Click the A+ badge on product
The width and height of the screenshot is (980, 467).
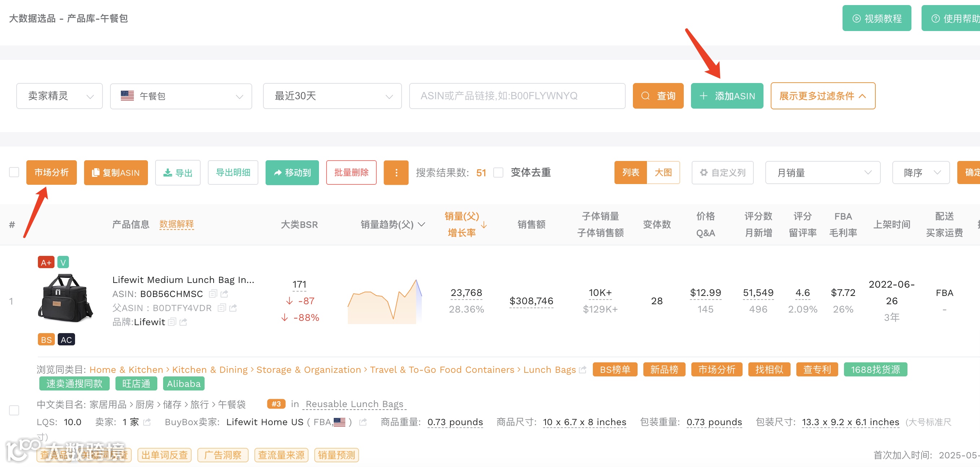click(46, 262)
